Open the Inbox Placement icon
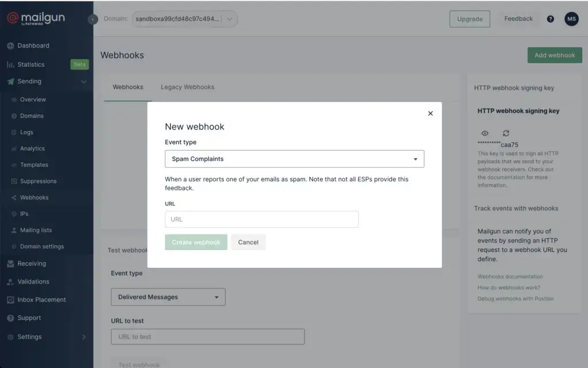 (10, 300)
